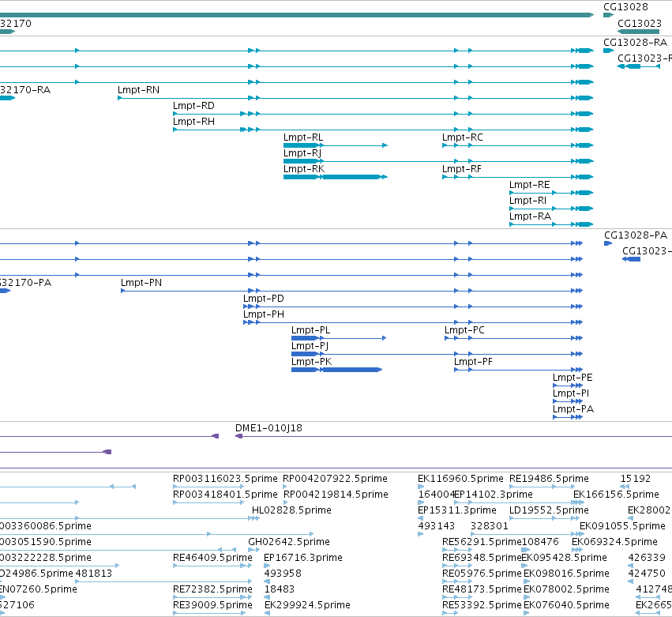This screenshot has height=617, width=672.
Task: Select the RE19486.5prime EST
Action: click(542, 487)
